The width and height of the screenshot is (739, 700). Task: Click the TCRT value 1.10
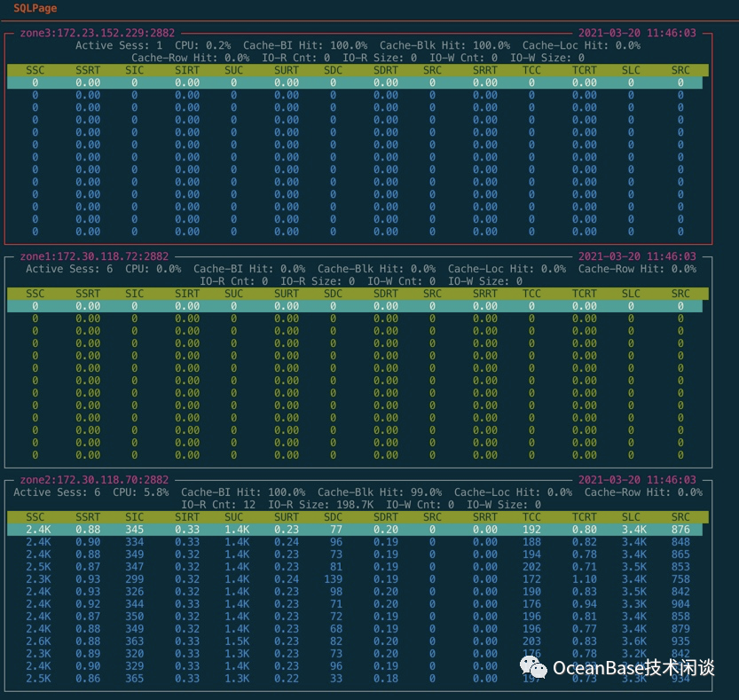(x=585, y=579)
